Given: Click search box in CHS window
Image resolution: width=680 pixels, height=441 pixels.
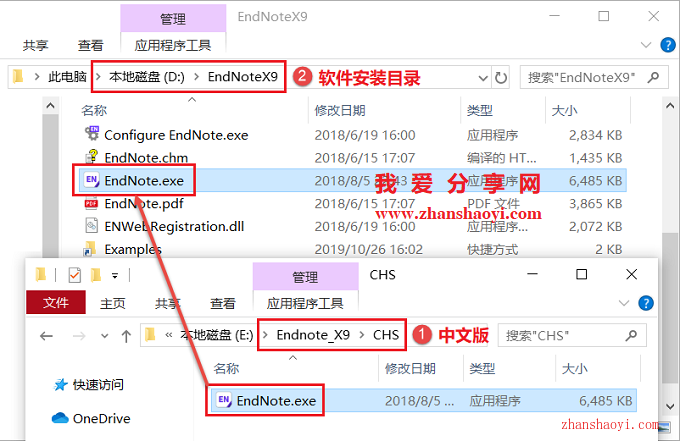Looking at the screenshot, I should click(572, 335).
